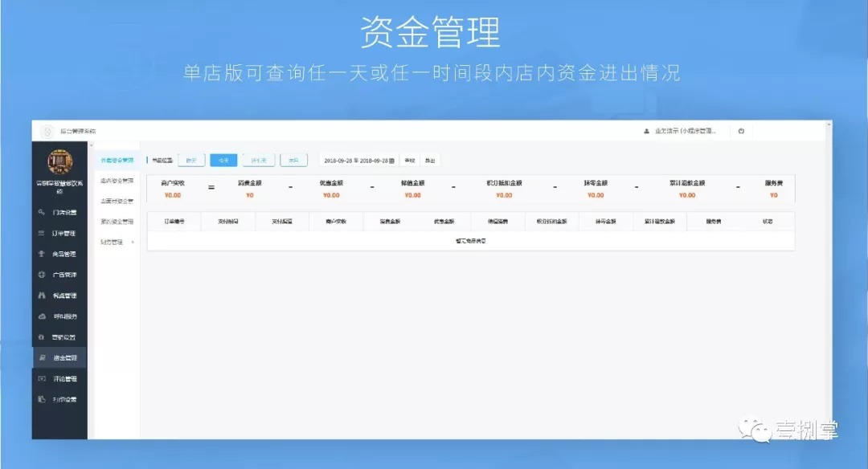
Task: Click the 查找 search button
Action: pyautogui.click(x=409, y=161)
